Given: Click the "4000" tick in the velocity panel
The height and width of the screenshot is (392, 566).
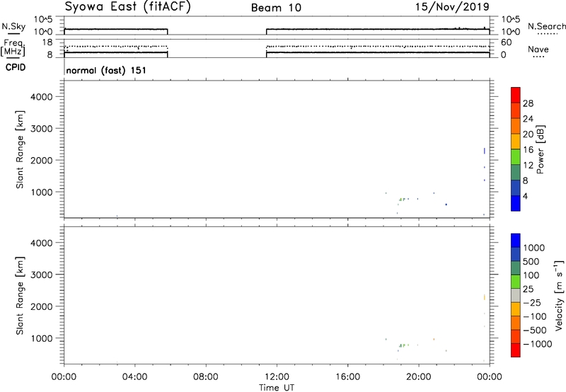Looking at the screenshot, I should click(42, 243).
